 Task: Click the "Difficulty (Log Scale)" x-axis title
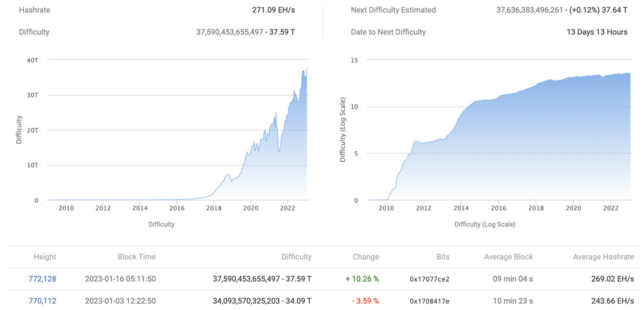[484, 224]
